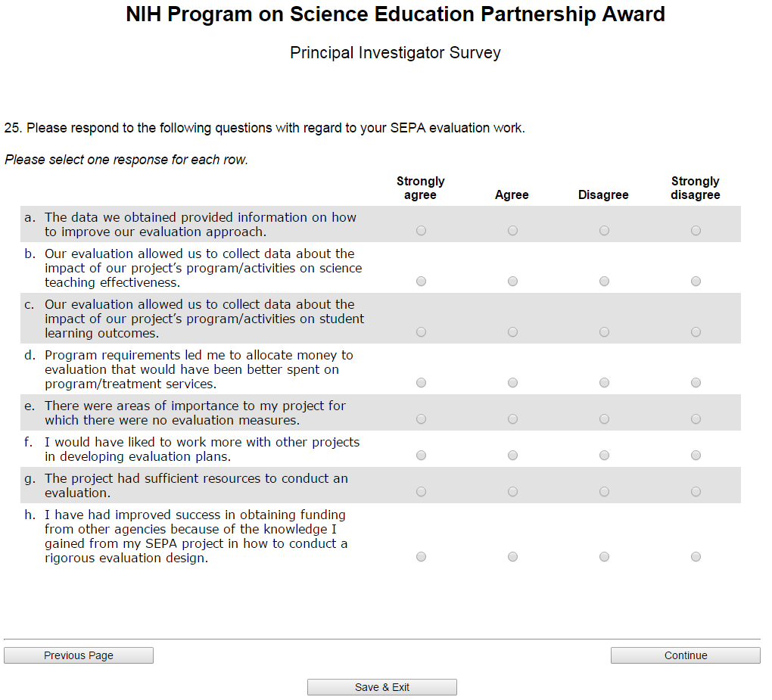This screenshot has width=772, height=700.
Task: Pick Agree for statement g on sufficient resources
Action: click(512, 492)
